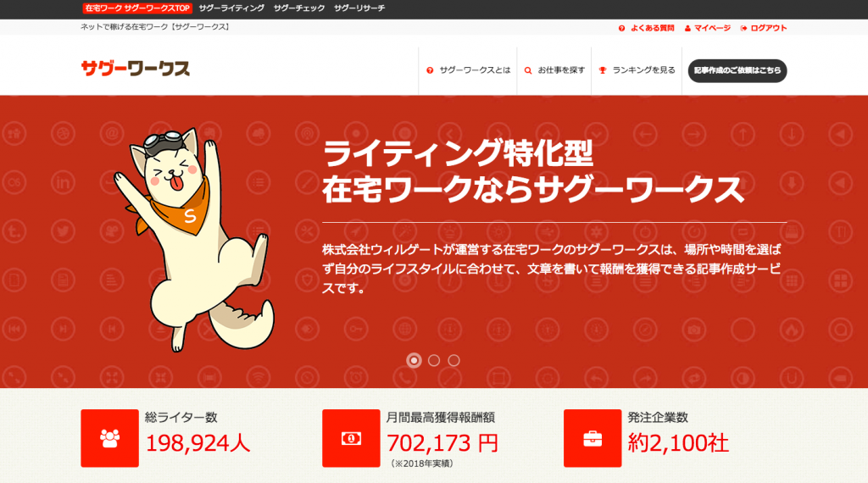Screen dimensions: 868x483
Task: Click the red briefcase icon tile
Action: click(x=593, y=438)
